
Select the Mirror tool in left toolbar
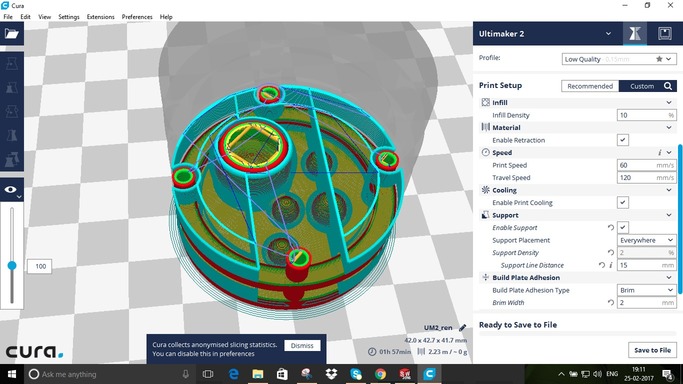pyautogui.click(x=12, y=135)
